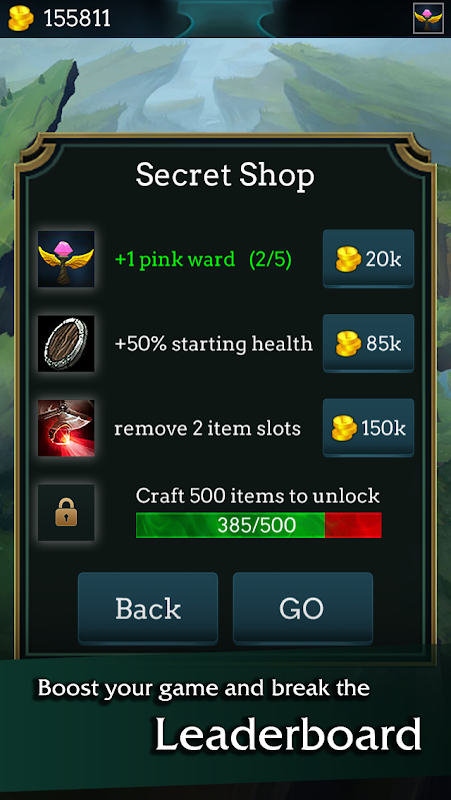Purchase +50% starting health for 85k

pyautogui.click(x=368, y=343)
